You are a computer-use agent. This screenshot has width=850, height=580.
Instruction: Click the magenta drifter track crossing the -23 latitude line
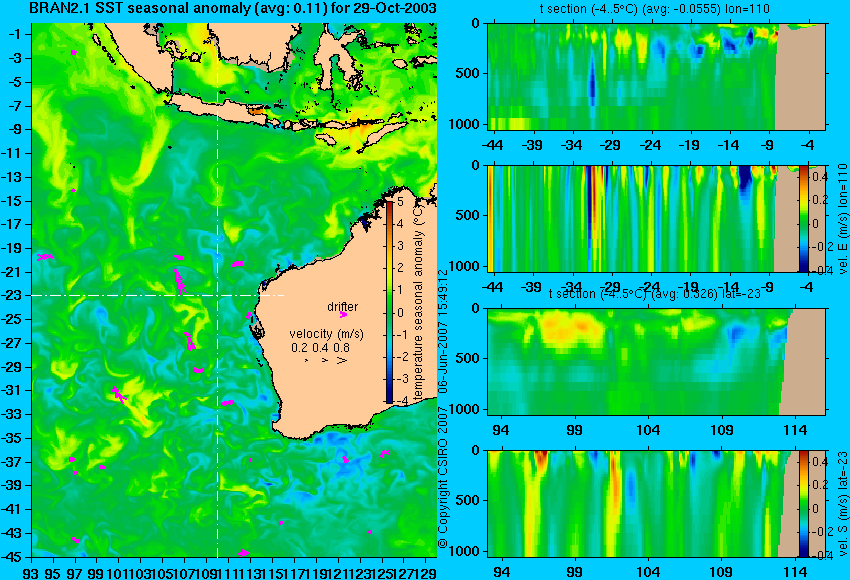click(x=180, y=281)
